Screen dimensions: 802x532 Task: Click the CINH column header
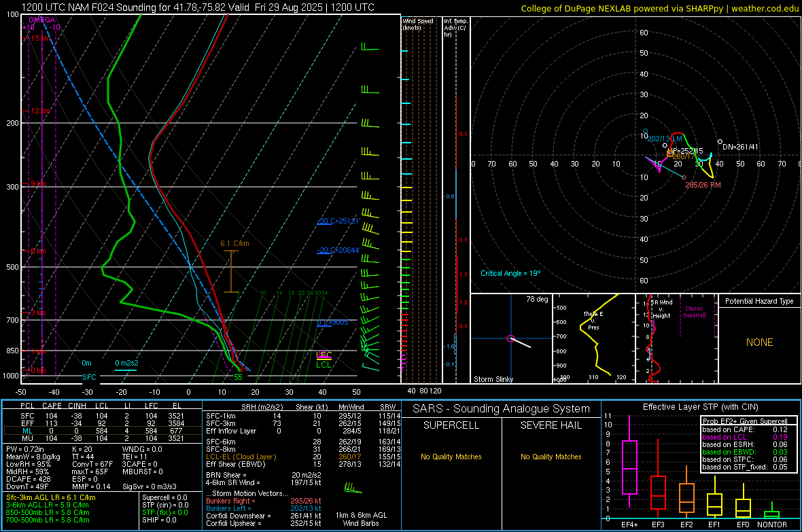[77, 406]
